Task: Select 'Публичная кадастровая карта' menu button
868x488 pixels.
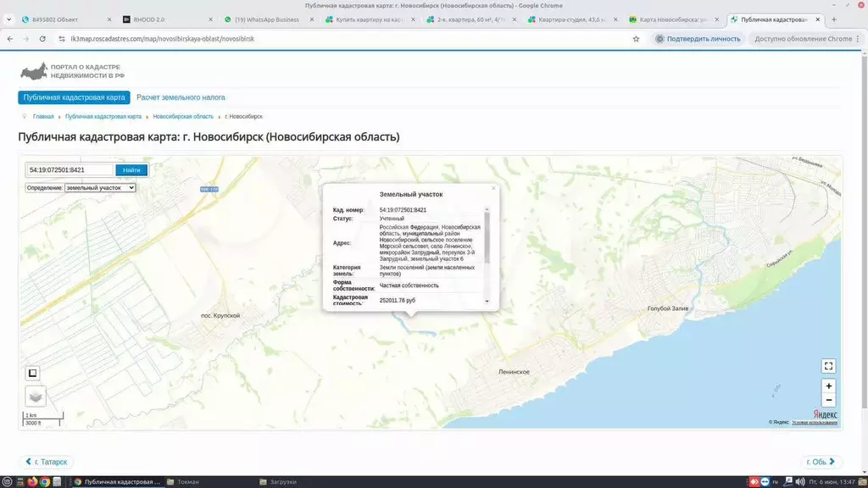Action: (75, 97)
